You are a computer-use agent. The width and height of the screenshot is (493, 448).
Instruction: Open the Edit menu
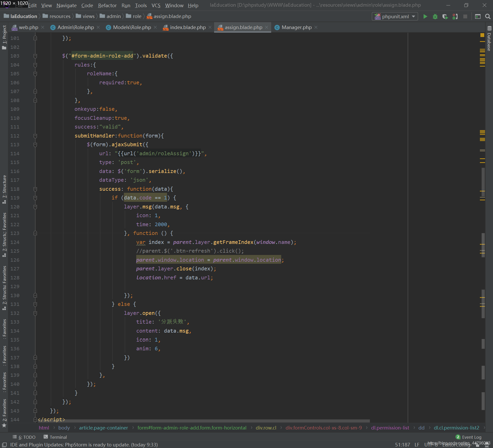point(32,5)
